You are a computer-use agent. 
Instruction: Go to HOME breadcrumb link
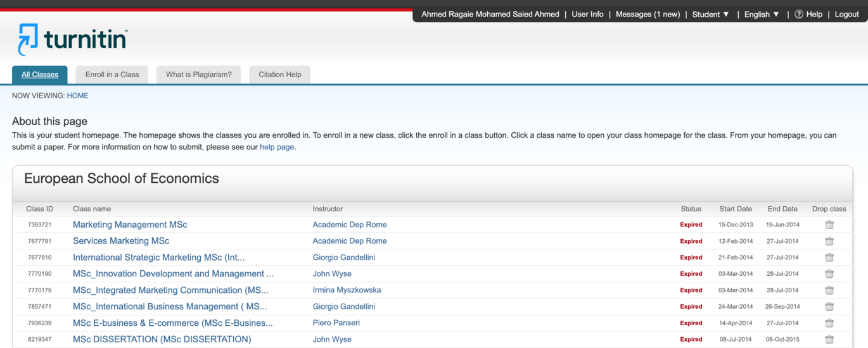click(77, 96)
